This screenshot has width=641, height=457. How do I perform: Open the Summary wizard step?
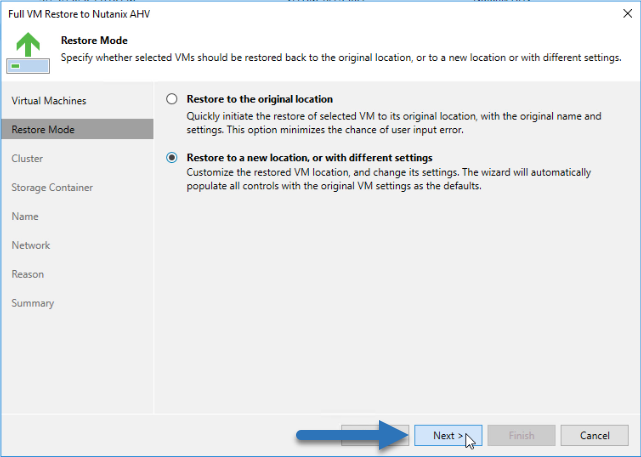(33, 303)
